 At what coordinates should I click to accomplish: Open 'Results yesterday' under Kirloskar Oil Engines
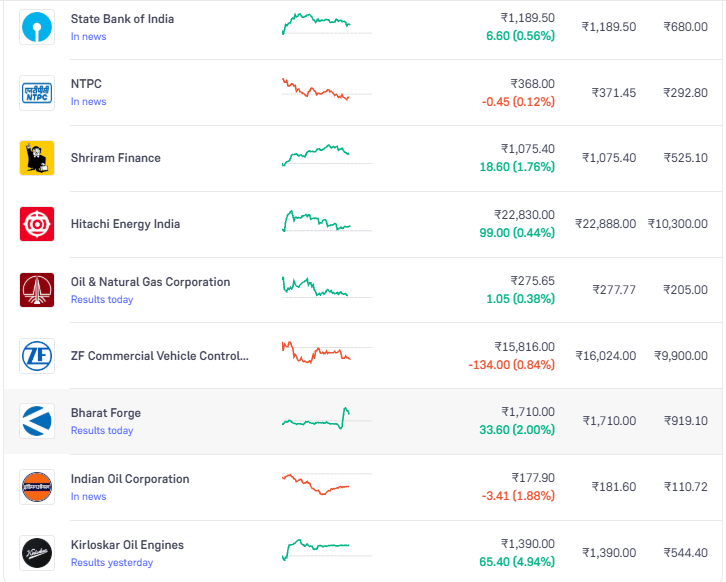(x=111, y=563)
